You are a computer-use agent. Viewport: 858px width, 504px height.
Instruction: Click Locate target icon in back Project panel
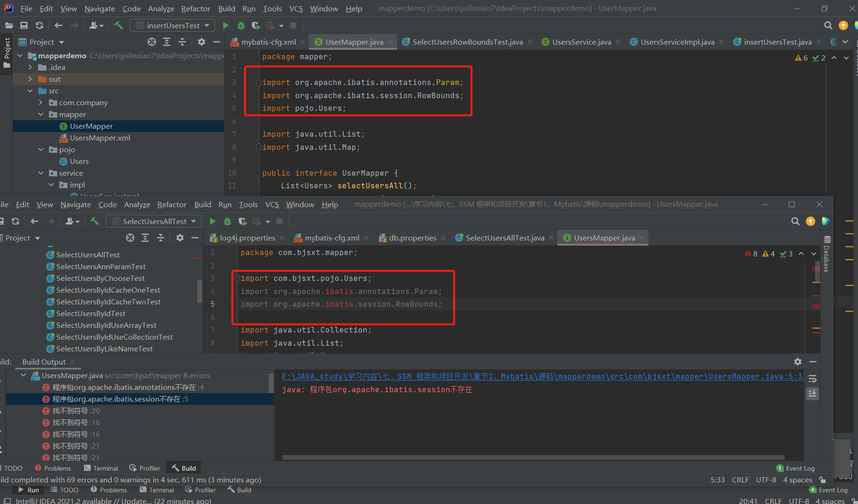coord(151,42)
